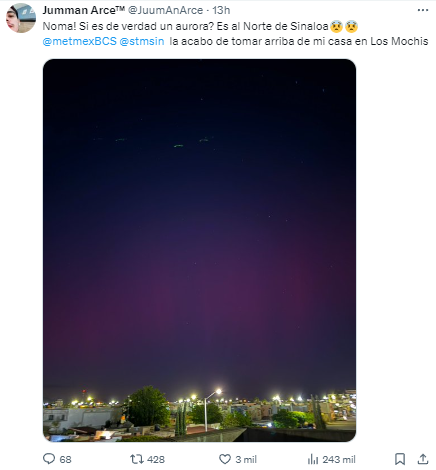436x470 pixels.
Task: Click the first fearful face emoji
Action: tap(336, 26)
